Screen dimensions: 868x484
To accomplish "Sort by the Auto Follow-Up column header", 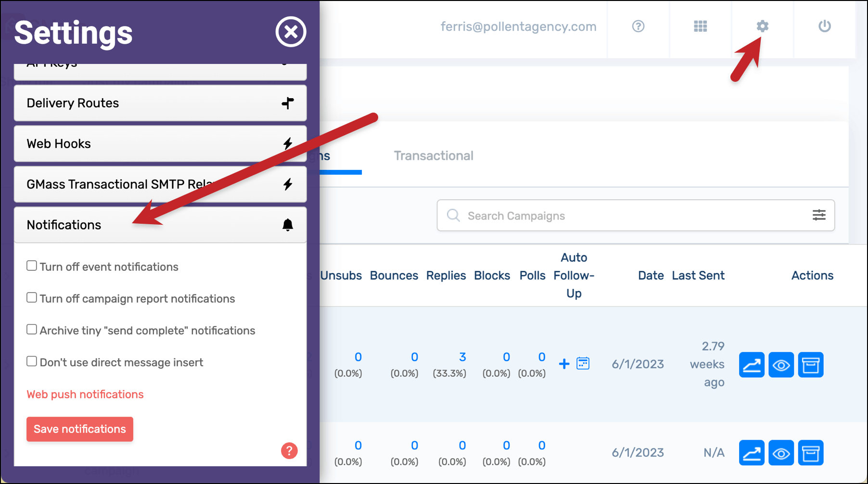I will (574, 276).
